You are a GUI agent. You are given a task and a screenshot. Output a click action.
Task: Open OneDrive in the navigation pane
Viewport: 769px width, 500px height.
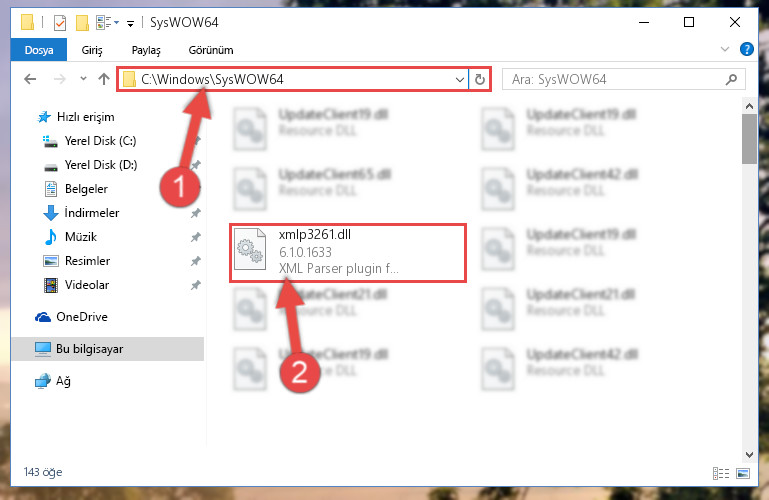point(81,317)
